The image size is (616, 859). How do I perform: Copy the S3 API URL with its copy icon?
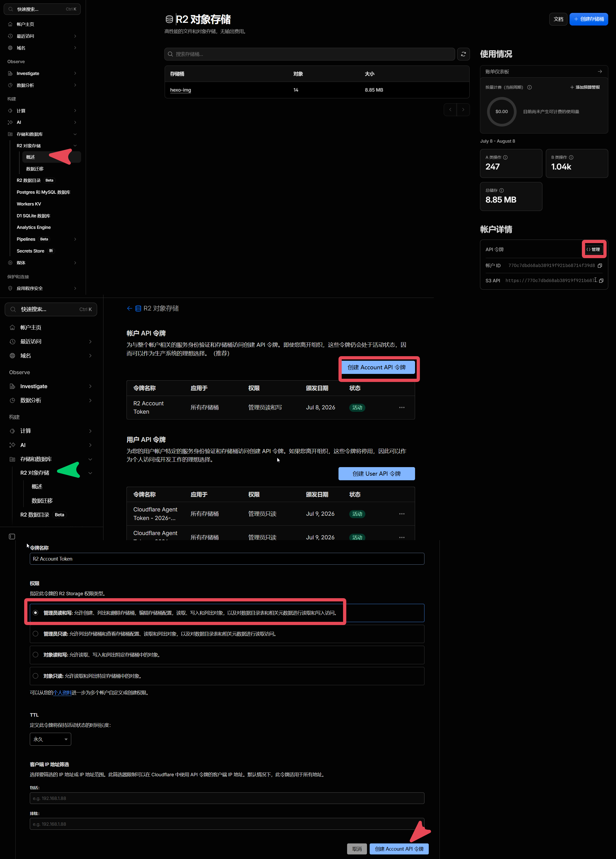[601, 281]
